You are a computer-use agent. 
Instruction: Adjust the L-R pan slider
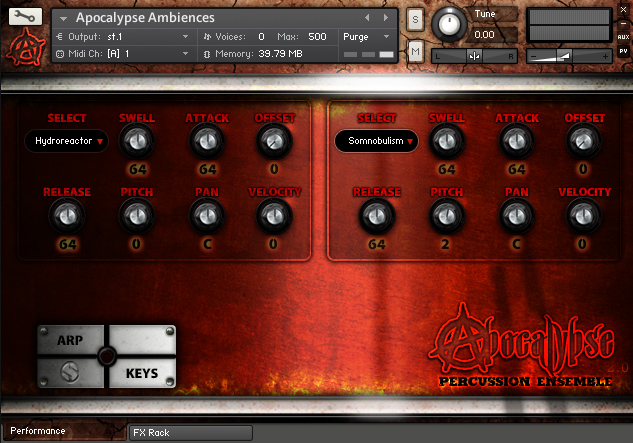474,56
